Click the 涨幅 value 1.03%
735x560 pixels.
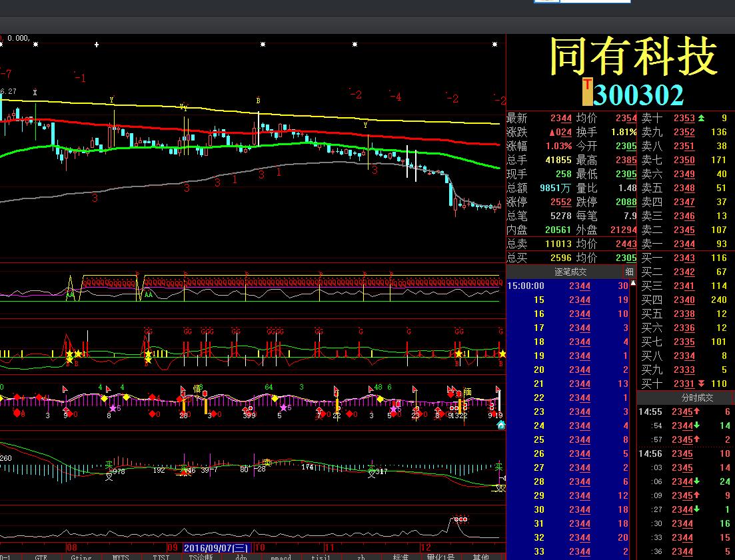click(x=559, y=146)
